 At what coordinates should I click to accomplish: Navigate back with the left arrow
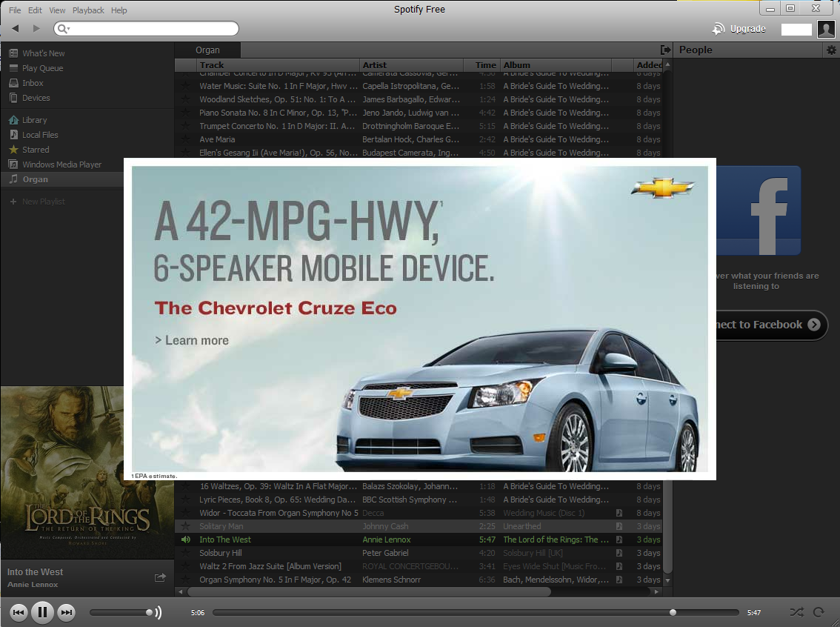click(16, 28)
